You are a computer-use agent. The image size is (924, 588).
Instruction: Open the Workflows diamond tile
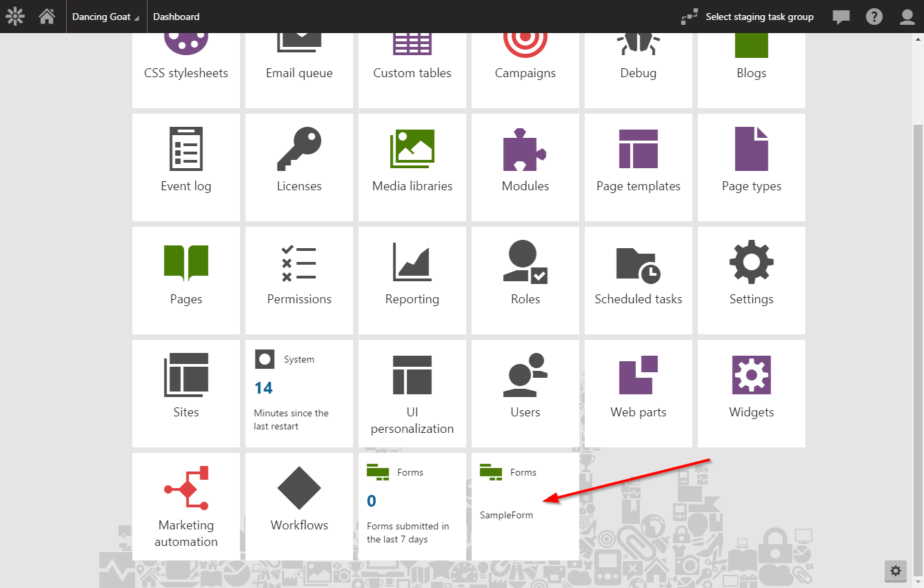click(x=299, y=506)
